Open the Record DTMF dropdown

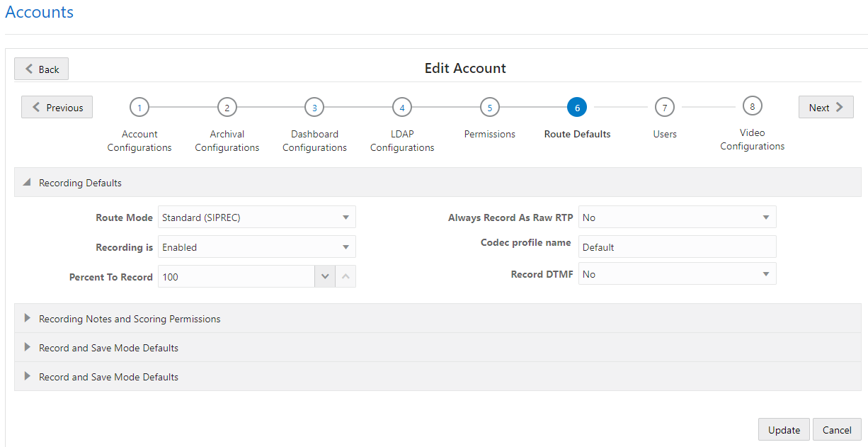coord(765,273)
